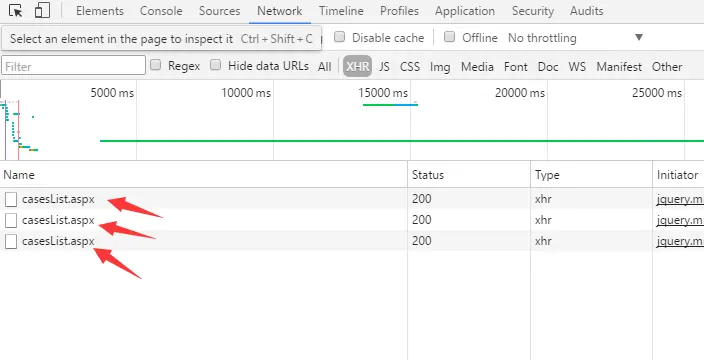Click file icon of first casesList.aspx row
This screenshot has height=360, width=704.
[11, 199]
